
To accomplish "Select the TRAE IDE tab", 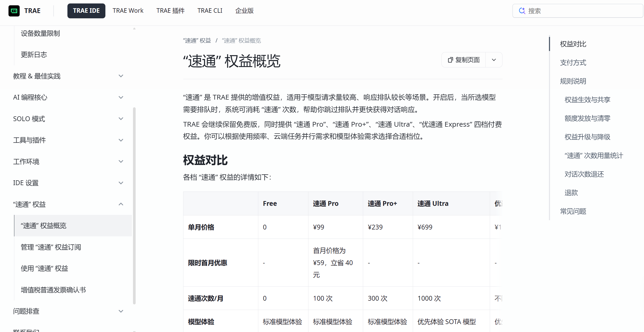I will [x=86, y=11].
